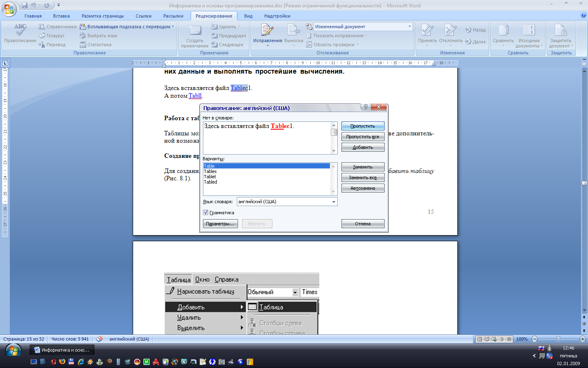Switch to Рассылки tab
588x368 pixels.
pos(173,16)
